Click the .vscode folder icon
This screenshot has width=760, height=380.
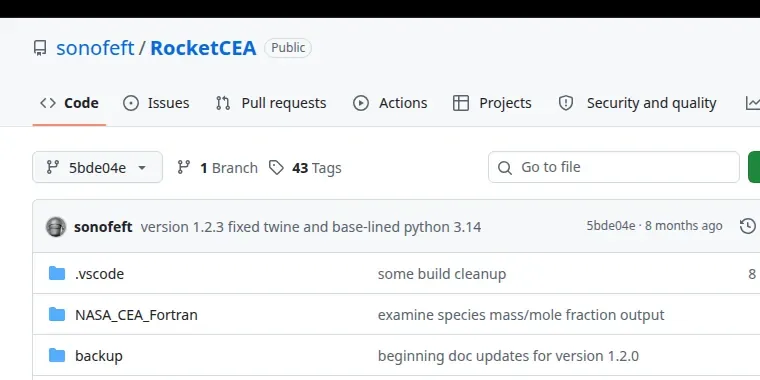click(x=57, y=273)
